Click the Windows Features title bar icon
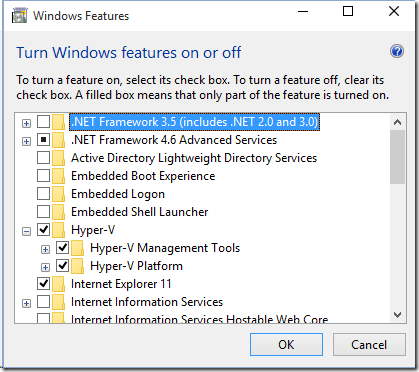Image resolution: width=419 pixels, height=372 pixels. click(19, 16)
